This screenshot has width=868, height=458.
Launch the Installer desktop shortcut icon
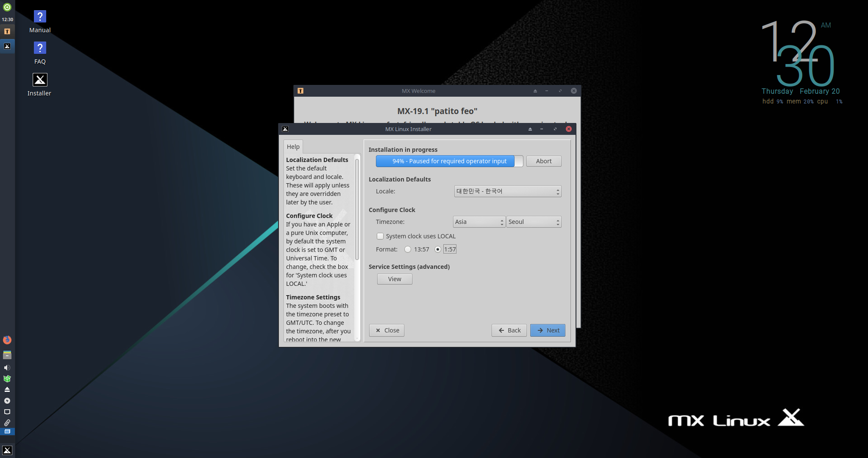(x=40, y=80)
